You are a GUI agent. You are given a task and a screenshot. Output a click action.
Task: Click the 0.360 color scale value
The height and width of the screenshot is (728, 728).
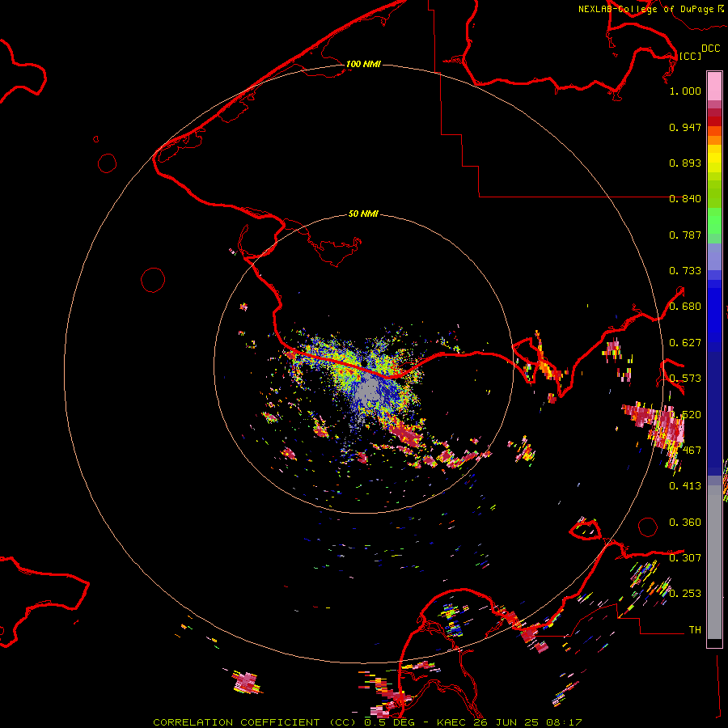coord(685,523)
